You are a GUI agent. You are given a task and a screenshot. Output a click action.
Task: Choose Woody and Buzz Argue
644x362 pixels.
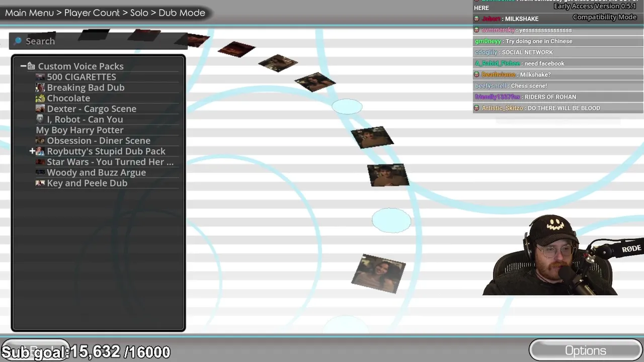point(97,172)
